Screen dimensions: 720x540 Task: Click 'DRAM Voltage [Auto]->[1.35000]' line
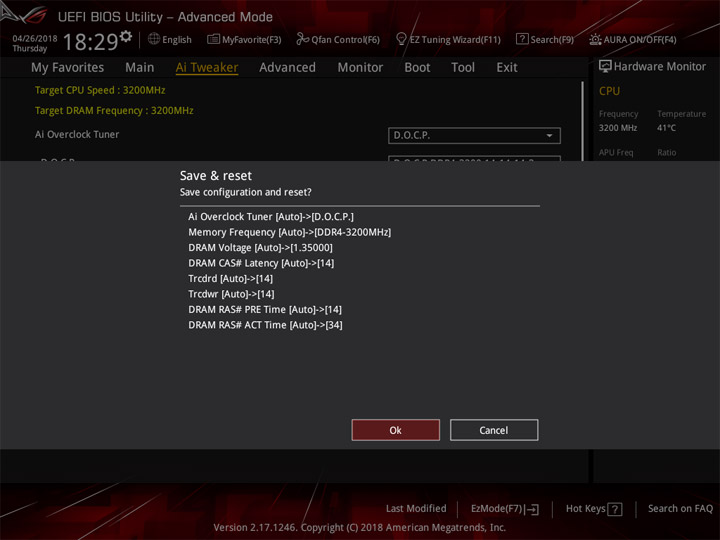(x=260, y=248)
